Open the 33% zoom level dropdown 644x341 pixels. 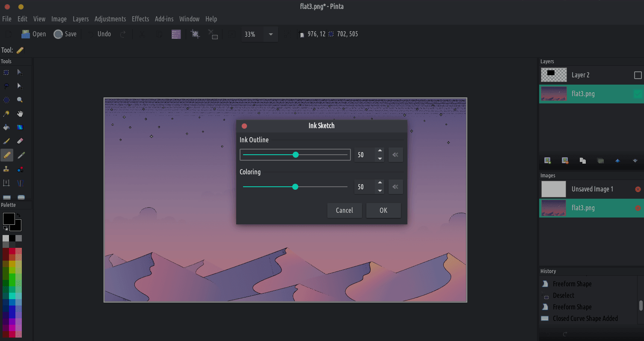point(270,34)
